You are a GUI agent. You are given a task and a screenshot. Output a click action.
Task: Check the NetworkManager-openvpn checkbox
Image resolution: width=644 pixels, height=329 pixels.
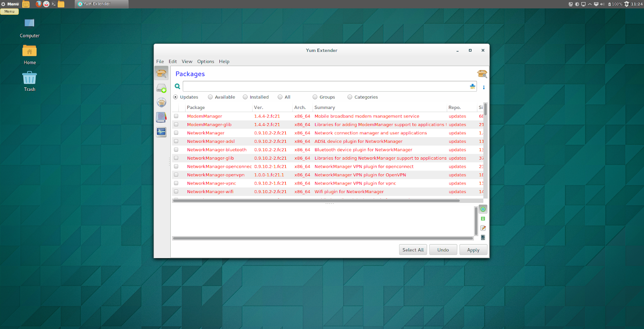tap(176, 175)
